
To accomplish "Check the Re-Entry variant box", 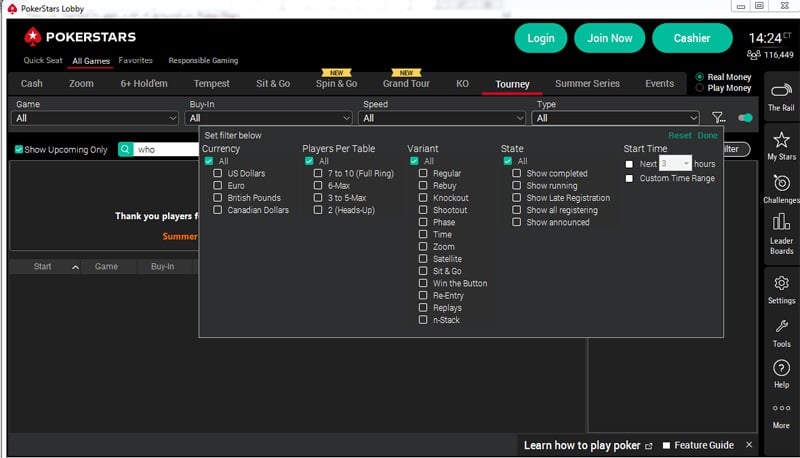I will click(x=423, y=296).
